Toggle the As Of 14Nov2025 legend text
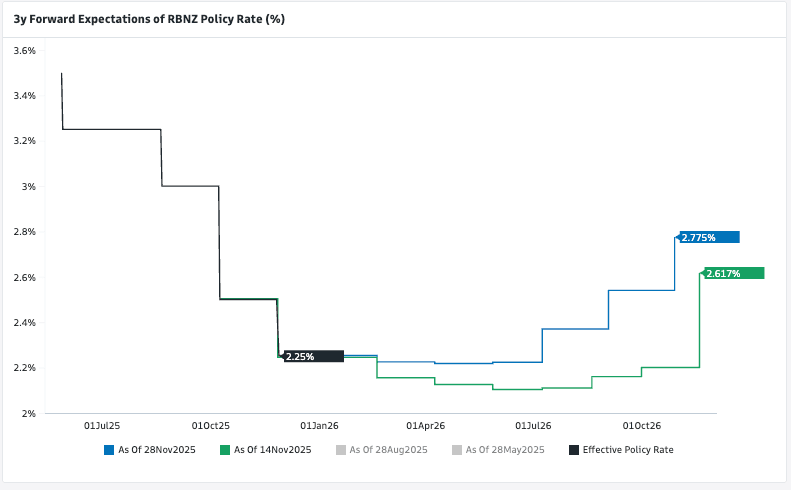Screen dimensions: 791x490 (274, 450)
